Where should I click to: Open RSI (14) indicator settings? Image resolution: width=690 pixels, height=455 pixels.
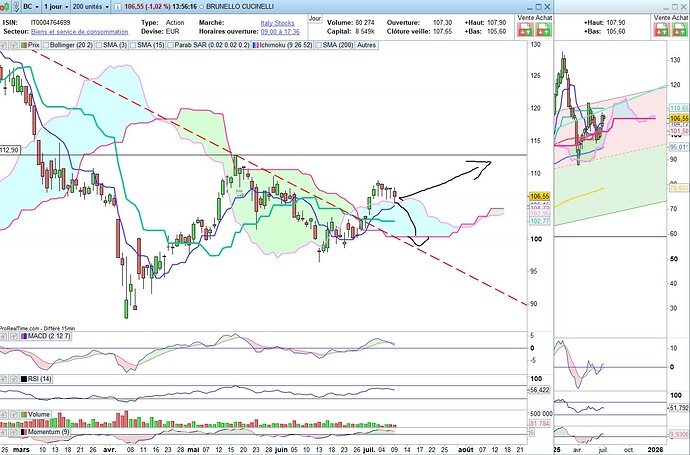[x=40, y=379]
